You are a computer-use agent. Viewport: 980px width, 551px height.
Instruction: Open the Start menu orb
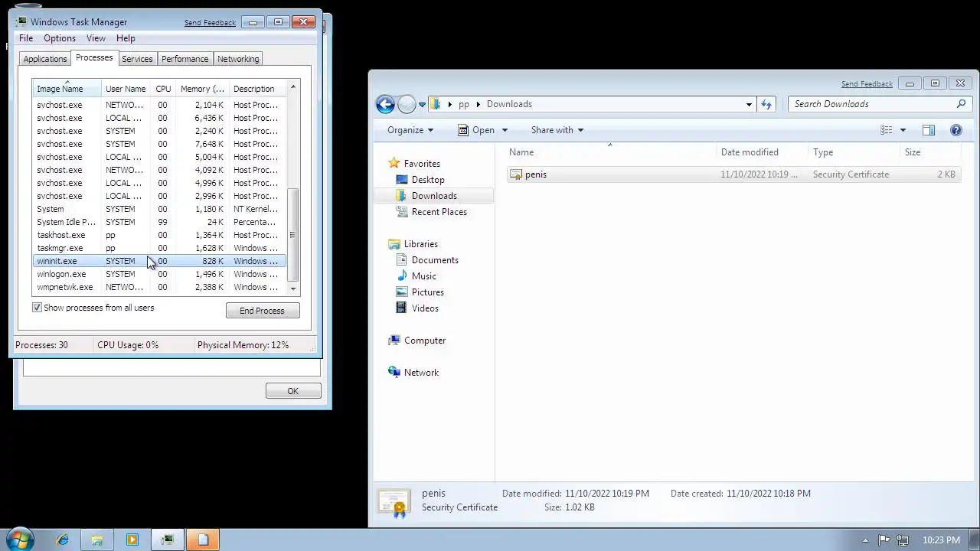point(19,540)
